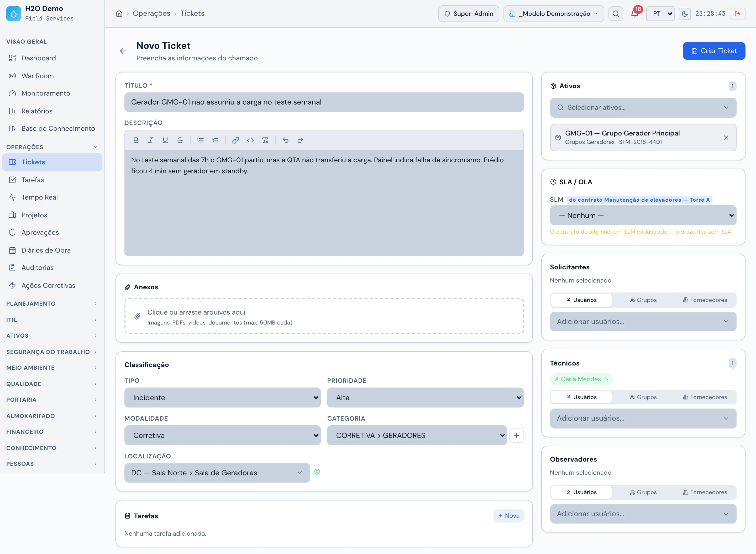Open War Room in sidebar
756x554 pixels.
point(52,76)
